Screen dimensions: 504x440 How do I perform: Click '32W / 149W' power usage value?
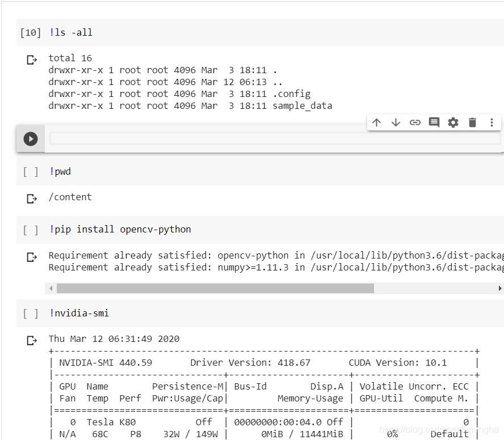(191, 434)
